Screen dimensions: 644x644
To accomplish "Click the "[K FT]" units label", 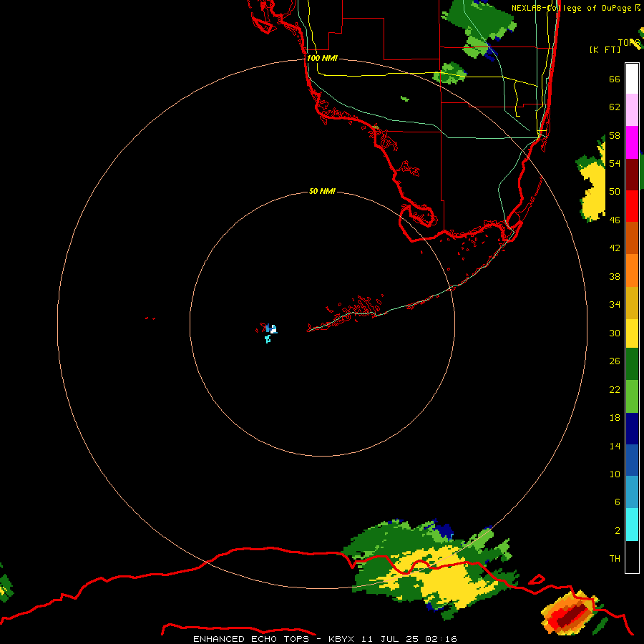I will pos(605,49).
